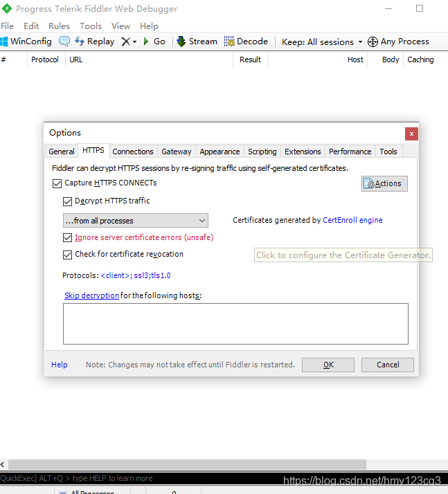The width and height of the screenshot is (448, 494).
Task: Sort sessions by URL column
Action: 149,60
